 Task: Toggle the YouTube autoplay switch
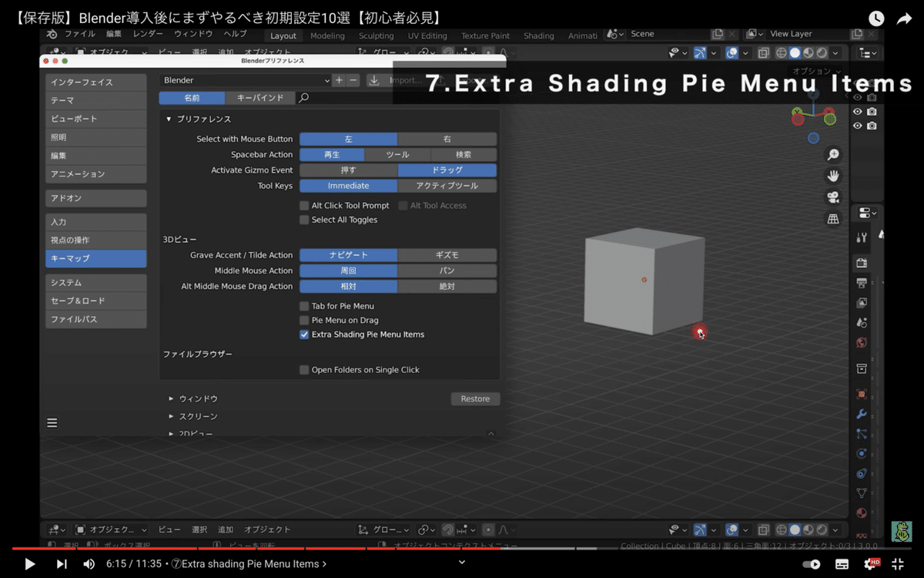[x=811, y=564]
